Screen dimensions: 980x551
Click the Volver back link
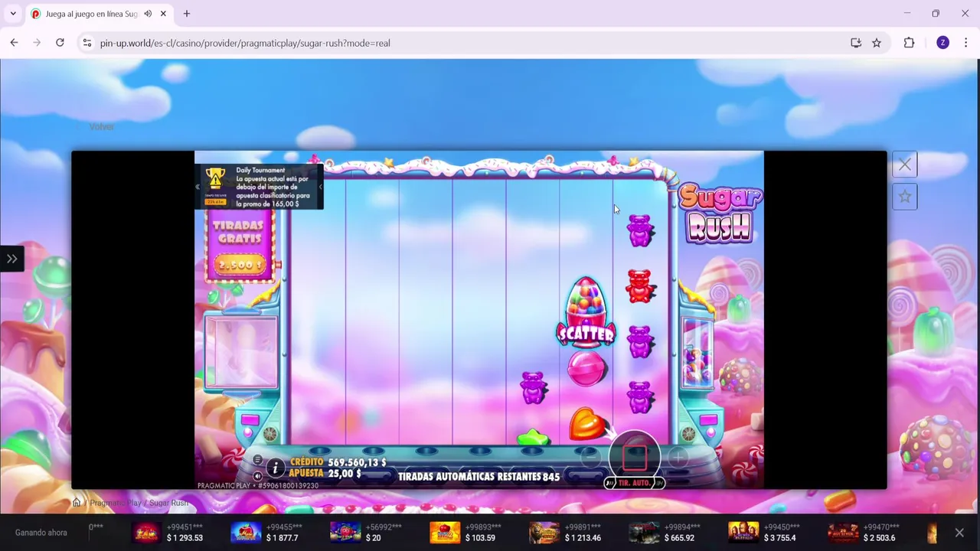[x=102, y=127]
